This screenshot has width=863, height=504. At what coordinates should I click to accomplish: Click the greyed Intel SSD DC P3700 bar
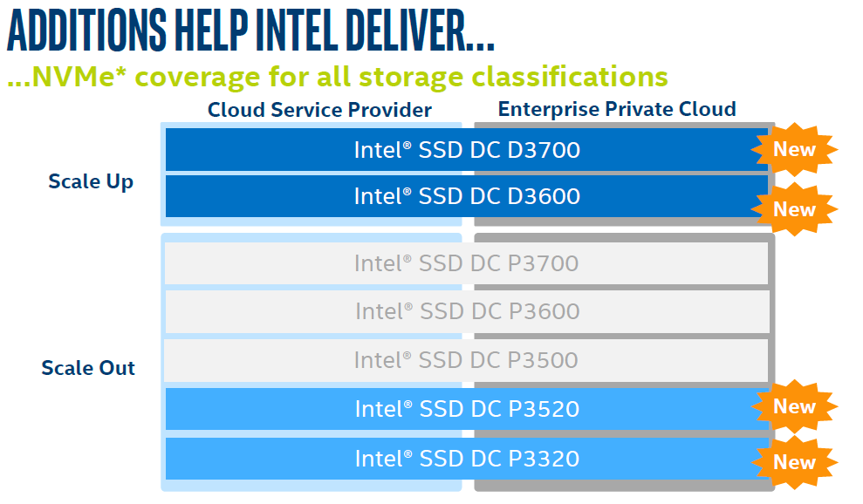click(x=466, y=263)
